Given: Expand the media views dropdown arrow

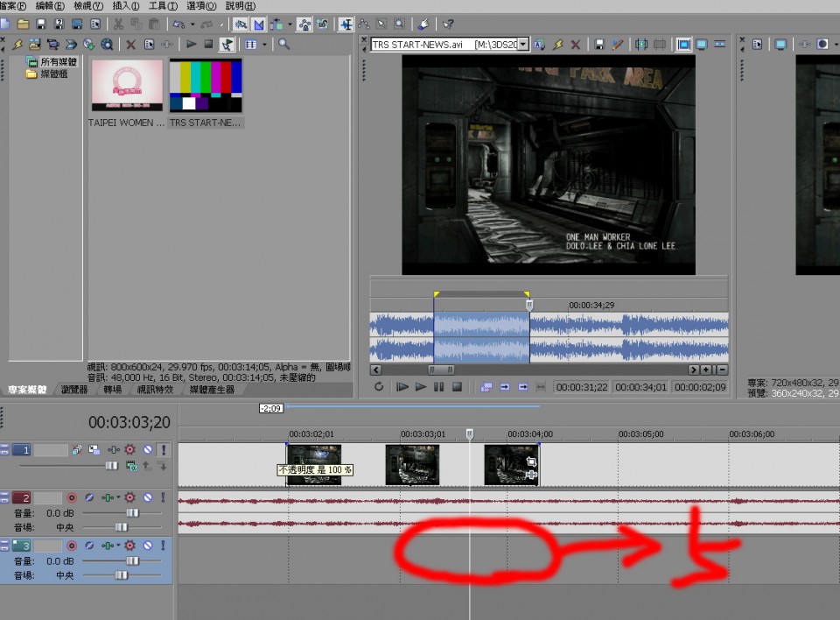Looking at the screenshot, I should [265, 44].
